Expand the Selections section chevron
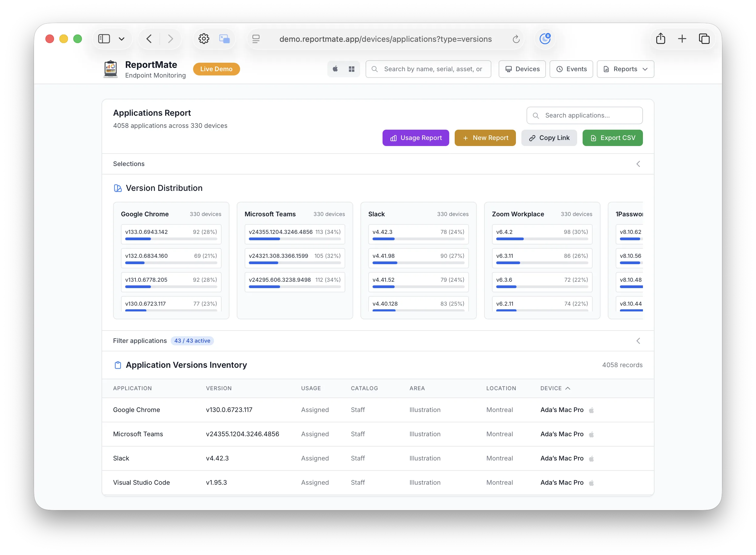This screenshot has width=756, height=555. click(638, 164)
